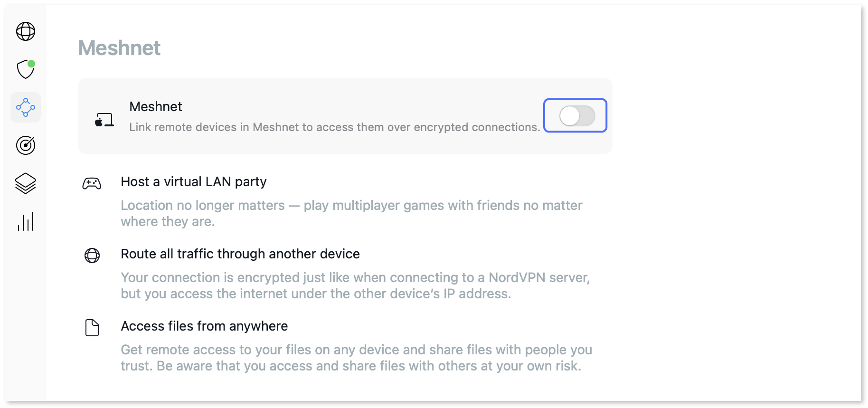
Task: Select the Meshnet label inside the card
Action: [156, 106]
